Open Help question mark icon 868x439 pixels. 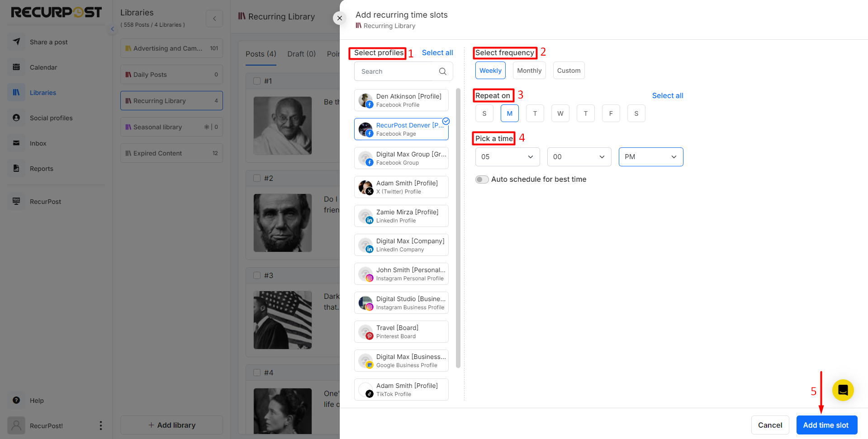pyautogui.click(x=16, y=400)
